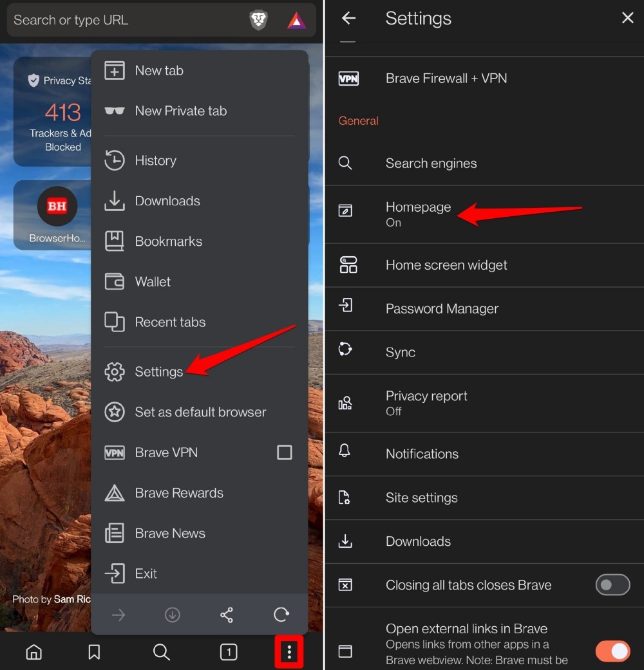Open a New Private tab
644x670 pixels.
click(200, 111)
